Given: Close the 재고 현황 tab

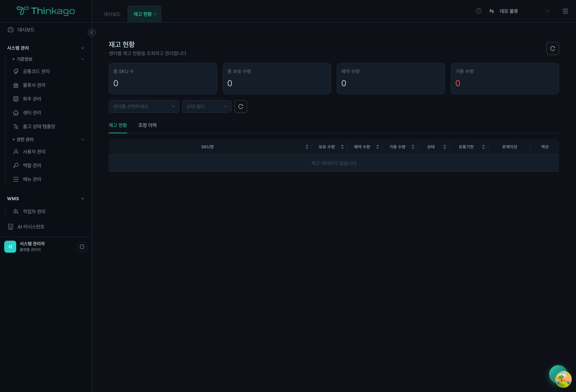Looking at the screenshot, I should (x=155, y=14).
